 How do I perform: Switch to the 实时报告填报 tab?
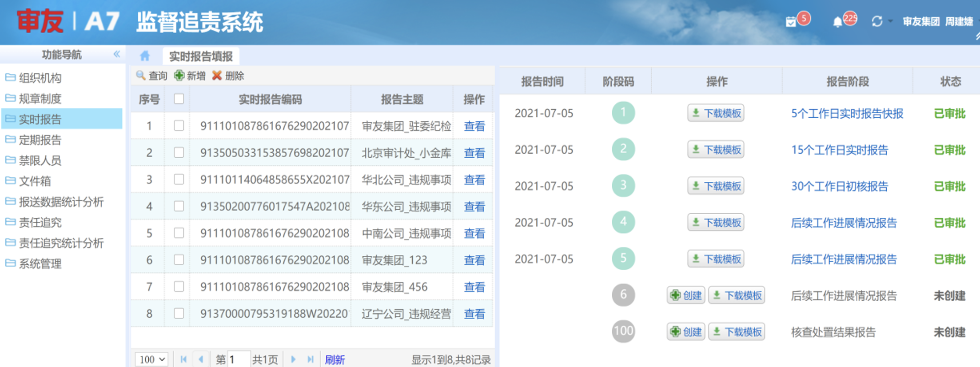pos(201,56)
